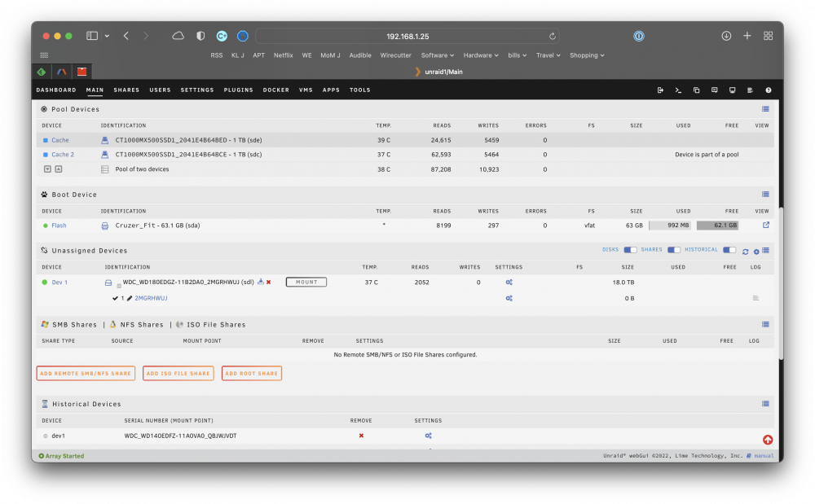Expand the Software bookmarks folder

pos(437,55)
